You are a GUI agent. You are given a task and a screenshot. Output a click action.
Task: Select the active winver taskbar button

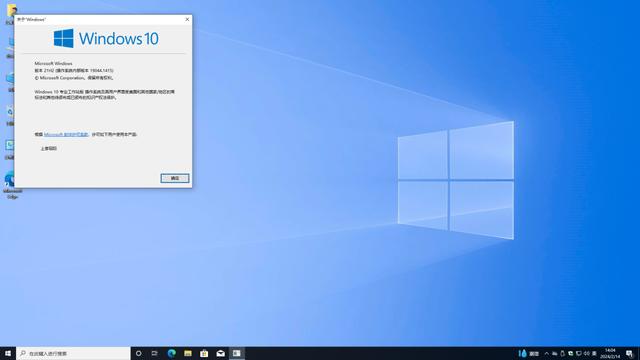(x=237, y=353)
